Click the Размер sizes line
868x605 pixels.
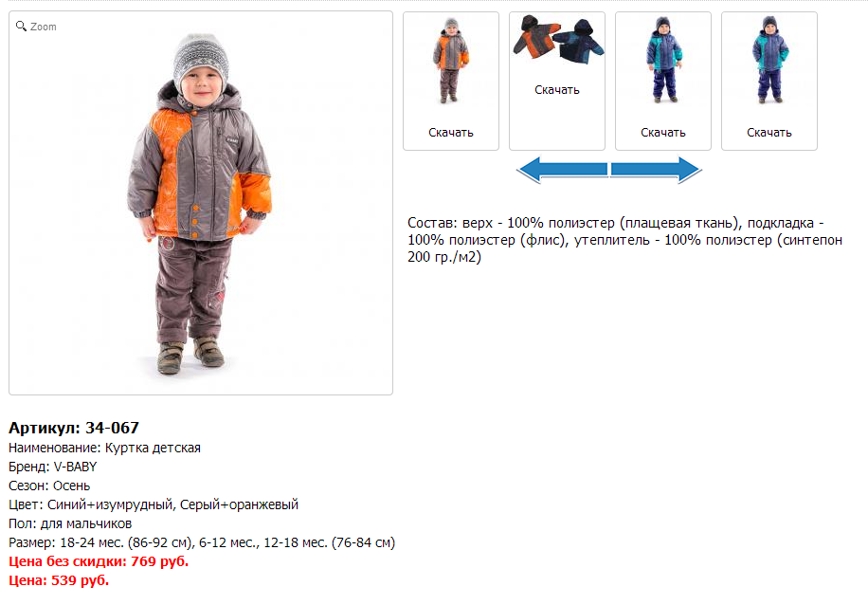[202, 542]
